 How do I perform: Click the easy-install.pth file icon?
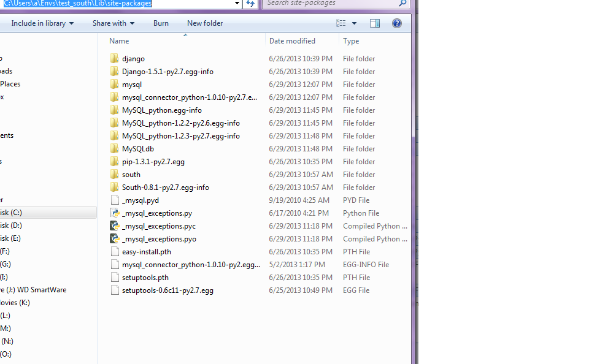(x=115, y=251)
